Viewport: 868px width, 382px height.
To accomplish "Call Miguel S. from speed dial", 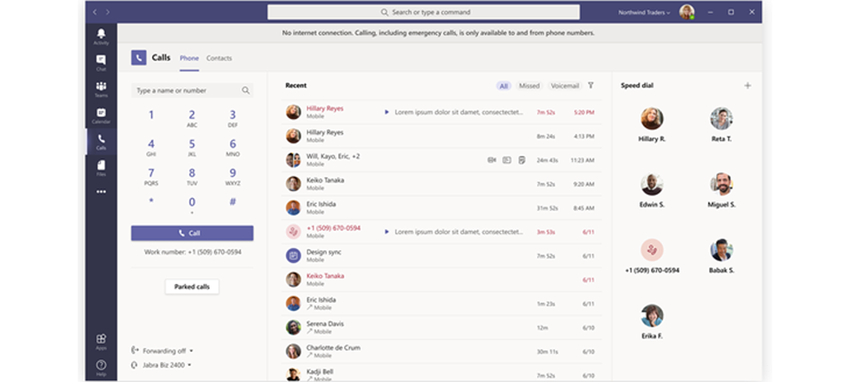I will coord(721,191).
